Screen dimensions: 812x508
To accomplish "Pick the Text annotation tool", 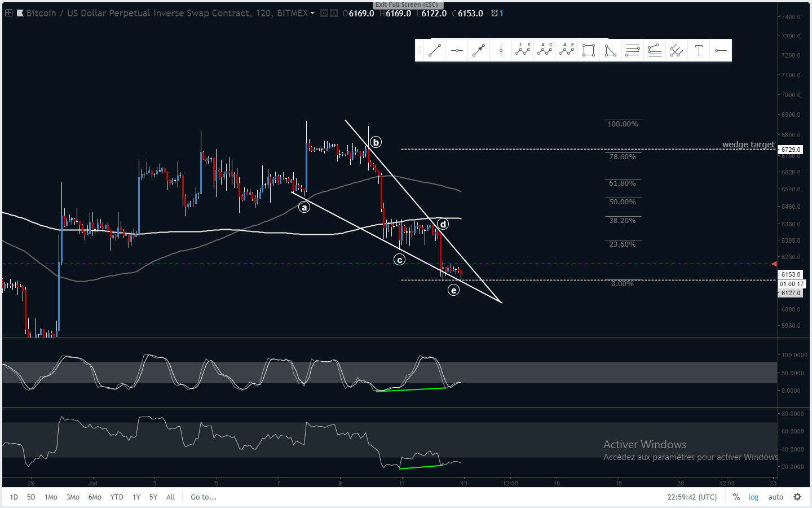I will click(699, 51).
